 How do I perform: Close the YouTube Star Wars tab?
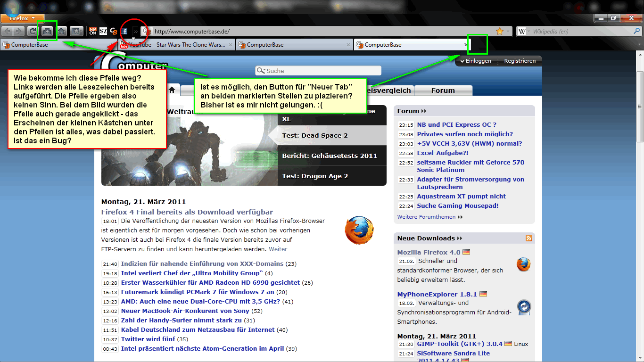click(231, 45)
